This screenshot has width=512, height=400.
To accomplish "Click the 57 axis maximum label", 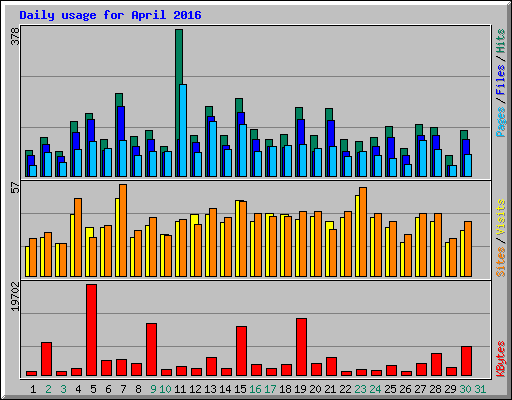I will 15,188.
